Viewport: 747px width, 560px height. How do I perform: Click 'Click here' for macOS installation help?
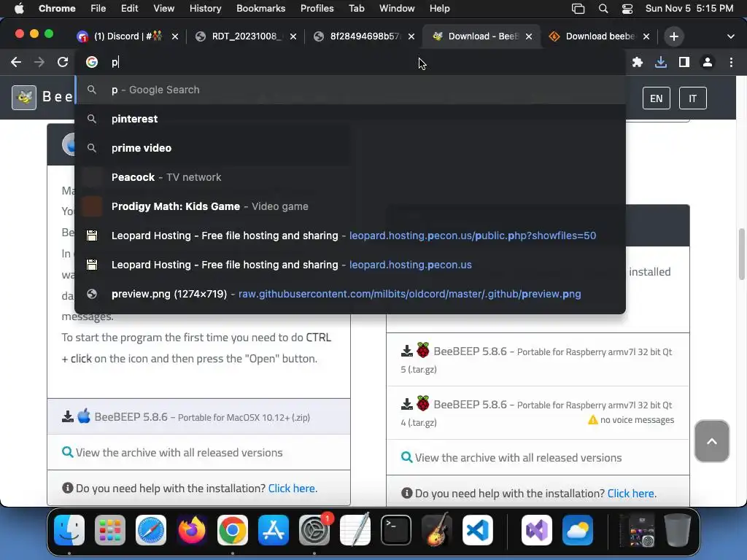point(292,488)
